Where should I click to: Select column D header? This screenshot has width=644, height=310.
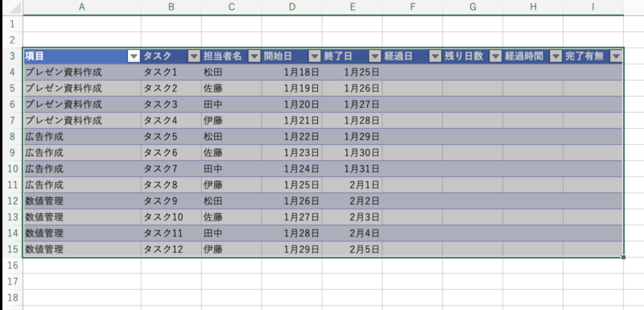(291, 7)
